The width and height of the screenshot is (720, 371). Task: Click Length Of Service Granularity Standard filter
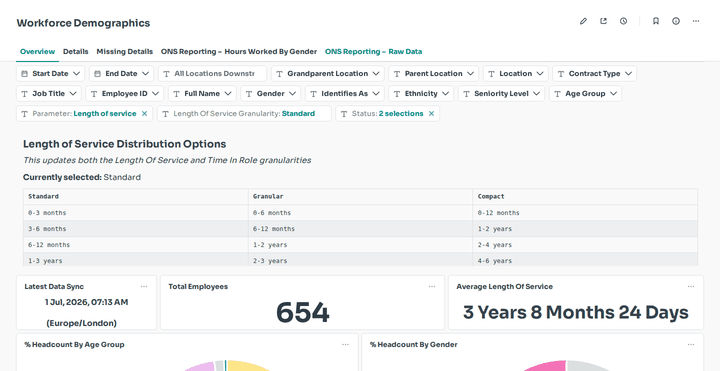coord(244,113)
